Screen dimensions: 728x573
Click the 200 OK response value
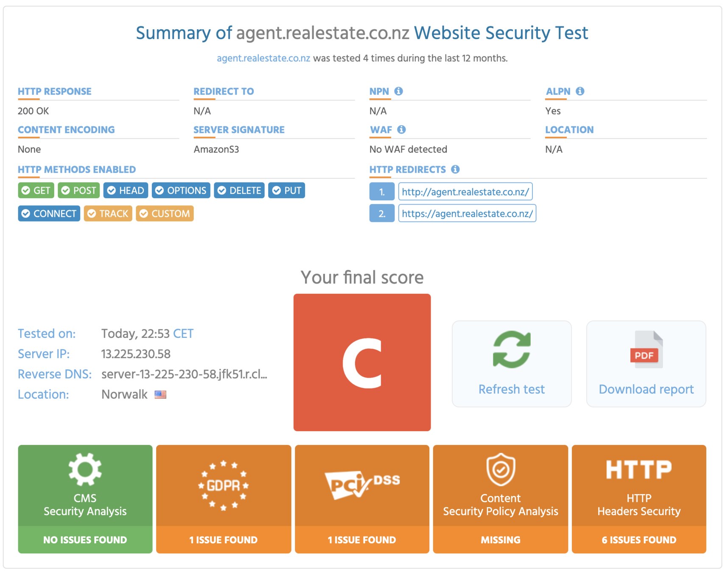[33, 111]
